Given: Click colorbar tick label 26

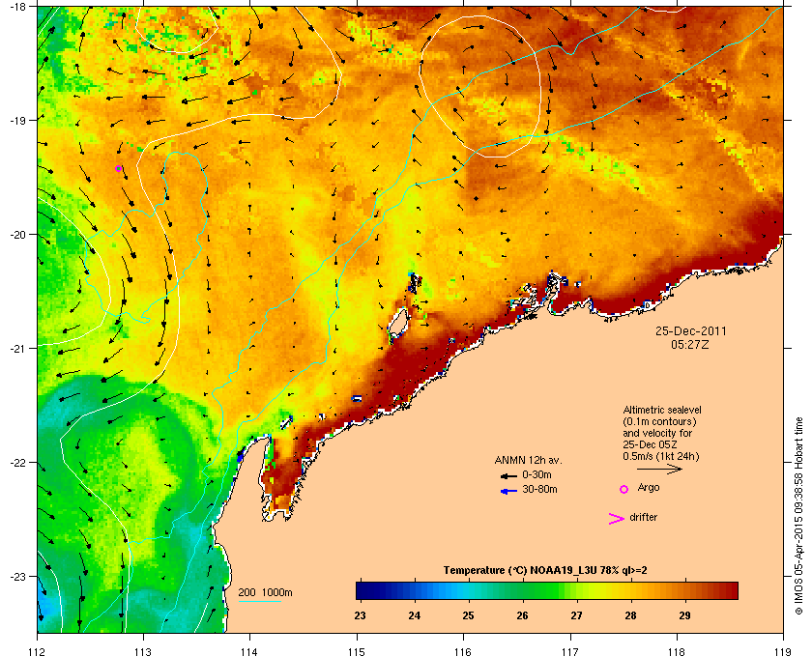Looking at the screenshot, I should [x=522, y=615].
